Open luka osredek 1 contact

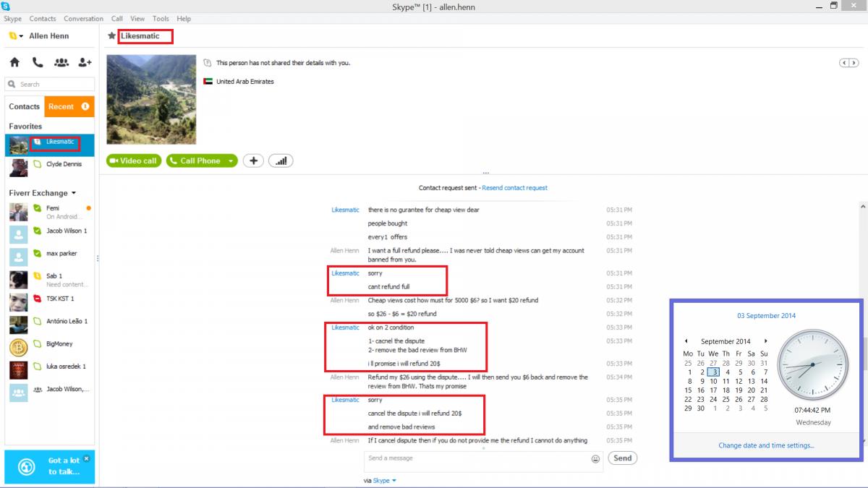[50, 370]
